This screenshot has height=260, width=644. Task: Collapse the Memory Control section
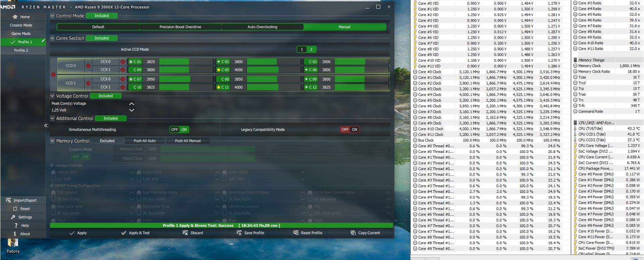tap(52, 141)
